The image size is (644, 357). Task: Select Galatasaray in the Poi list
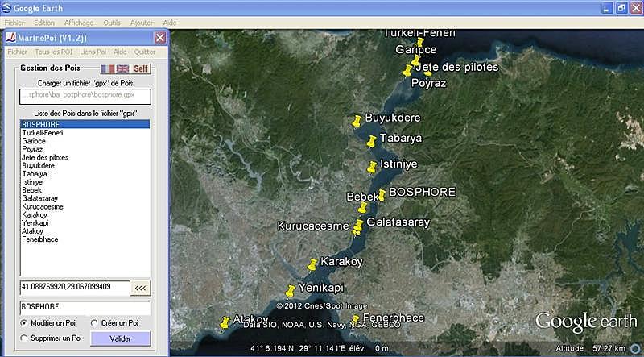pyautogui.click(x=85, y=199)
